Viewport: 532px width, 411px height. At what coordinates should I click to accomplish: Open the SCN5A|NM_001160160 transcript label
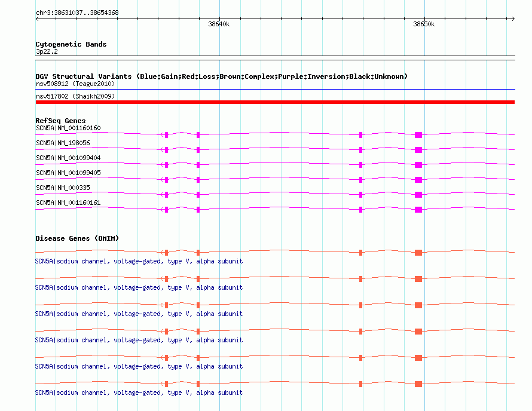pyautogui.click(x=68, y=128)
